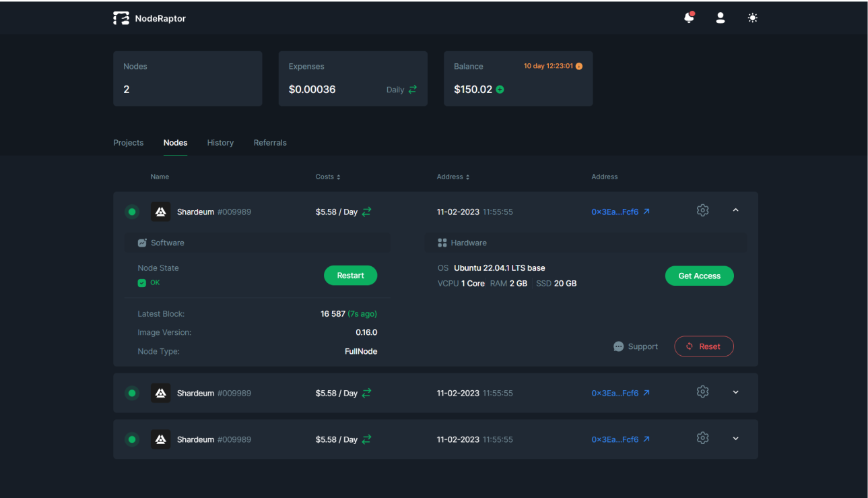Go to the Referrals tab

pos(270,143)
